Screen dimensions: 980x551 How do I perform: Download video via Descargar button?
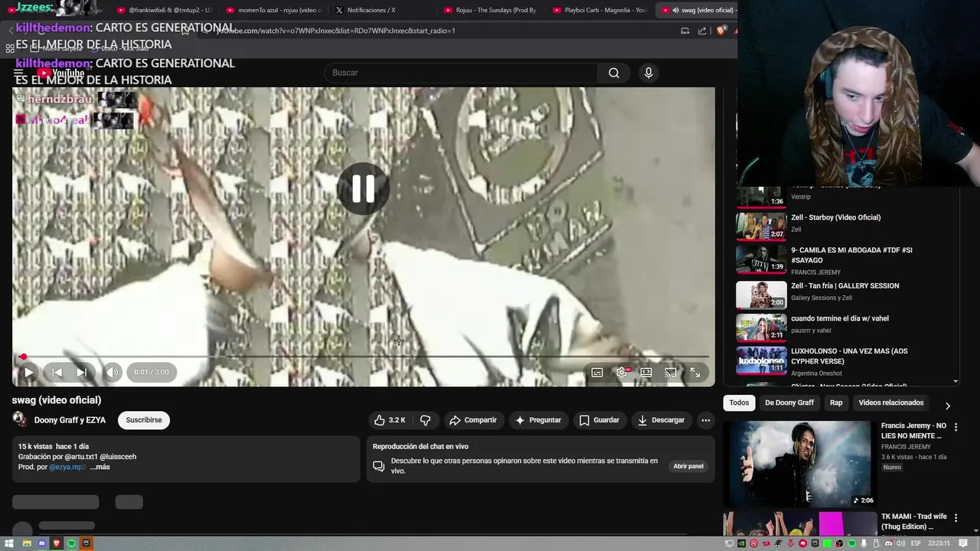[661, 420]
